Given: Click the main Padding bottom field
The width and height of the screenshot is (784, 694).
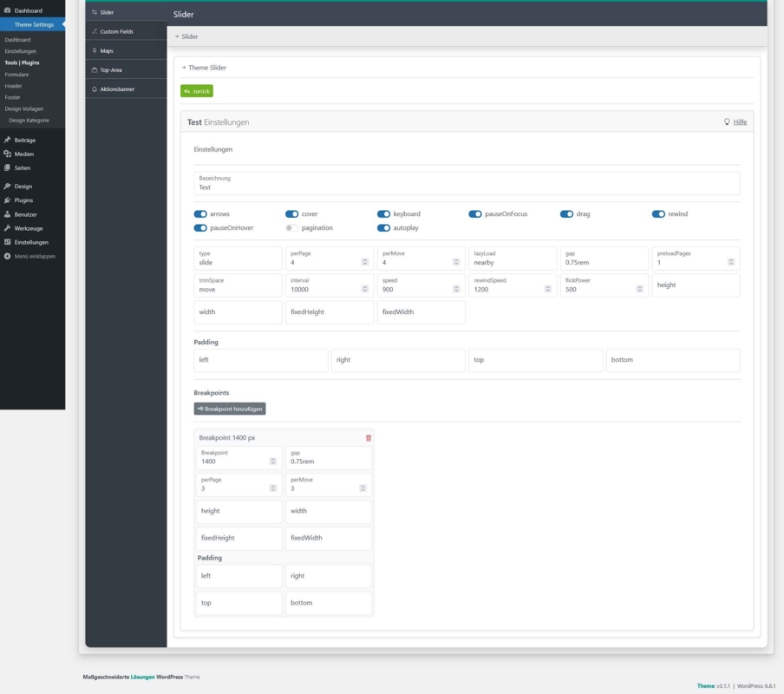Looking at the screenshot, I should 673,360.
